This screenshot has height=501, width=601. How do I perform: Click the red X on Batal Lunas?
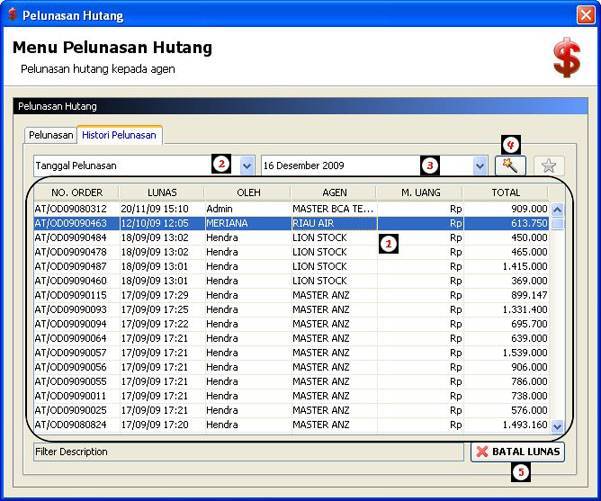pos(482,452)
